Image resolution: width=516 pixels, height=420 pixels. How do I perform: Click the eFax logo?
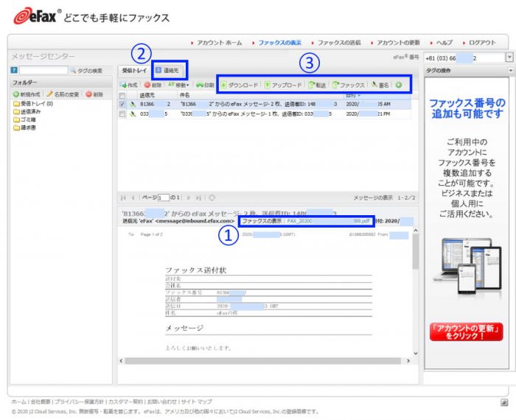pyautogui.click(x=35, y=15)
